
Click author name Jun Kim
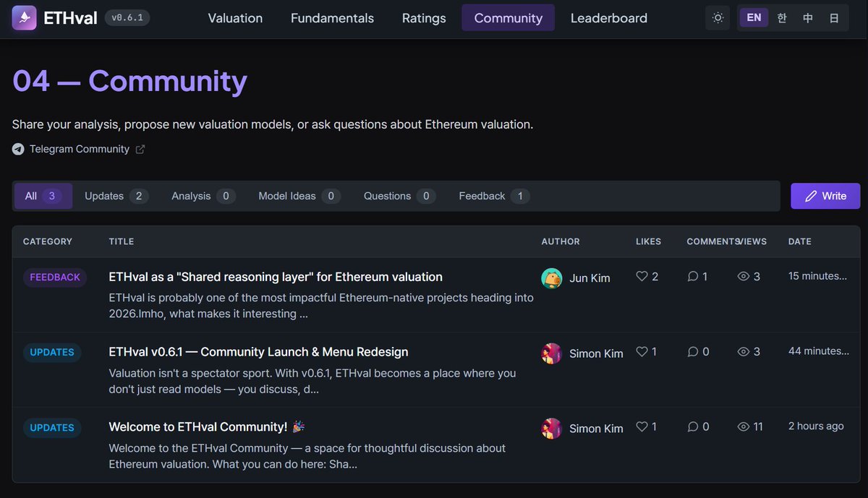click(x=590, y=278)
